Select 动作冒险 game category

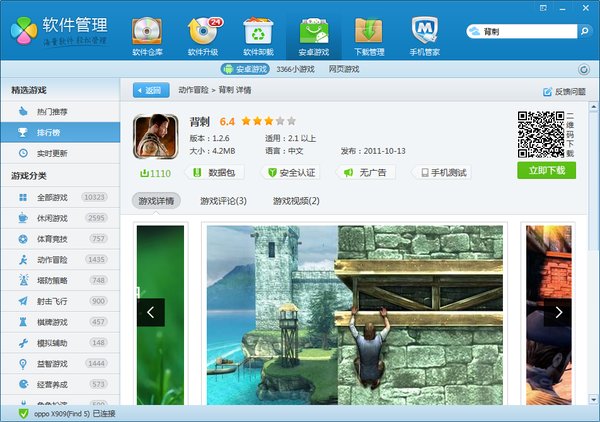click(58, 258)
